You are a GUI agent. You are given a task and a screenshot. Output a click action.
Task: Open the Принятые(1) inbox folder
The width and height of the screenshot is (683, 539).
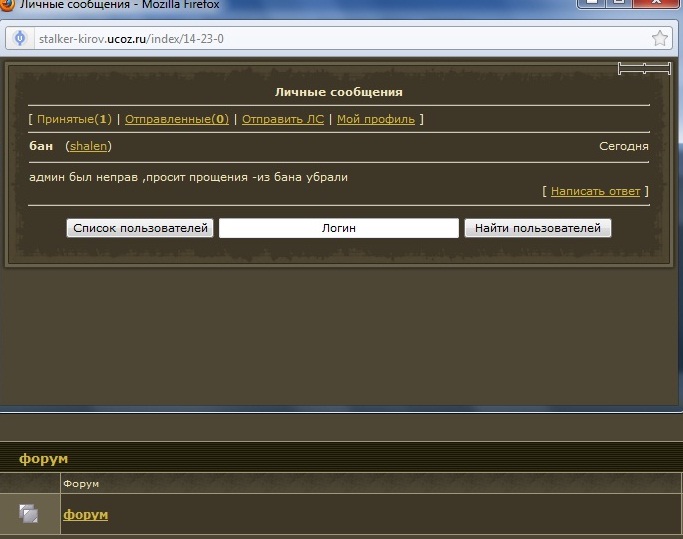coord(73,119)
